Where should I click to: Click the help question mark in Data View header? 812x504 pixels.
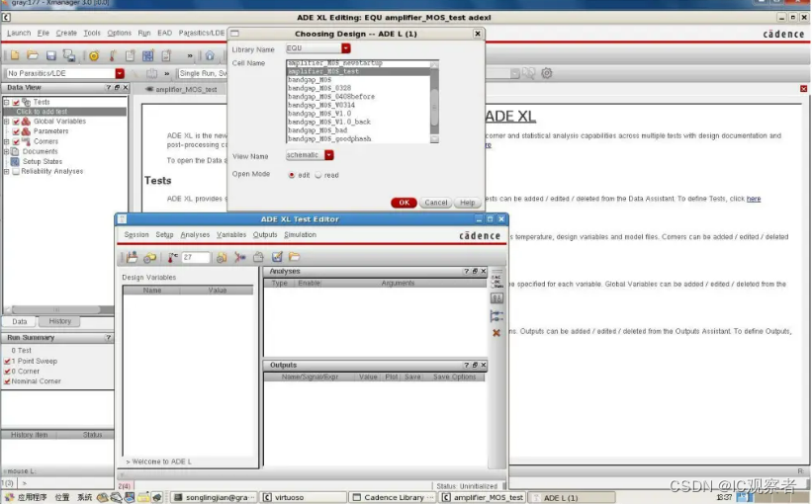[108, 87]
